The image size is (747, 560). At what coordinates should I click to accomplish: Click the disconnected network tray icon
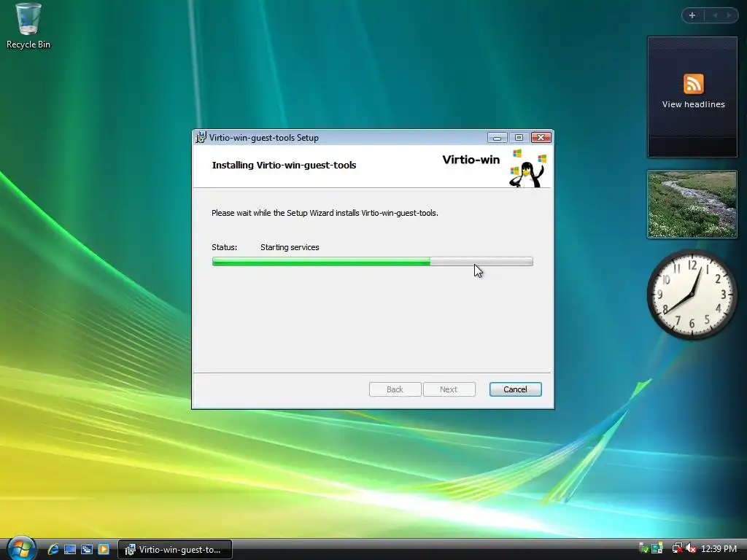click(x=678, y=548)
